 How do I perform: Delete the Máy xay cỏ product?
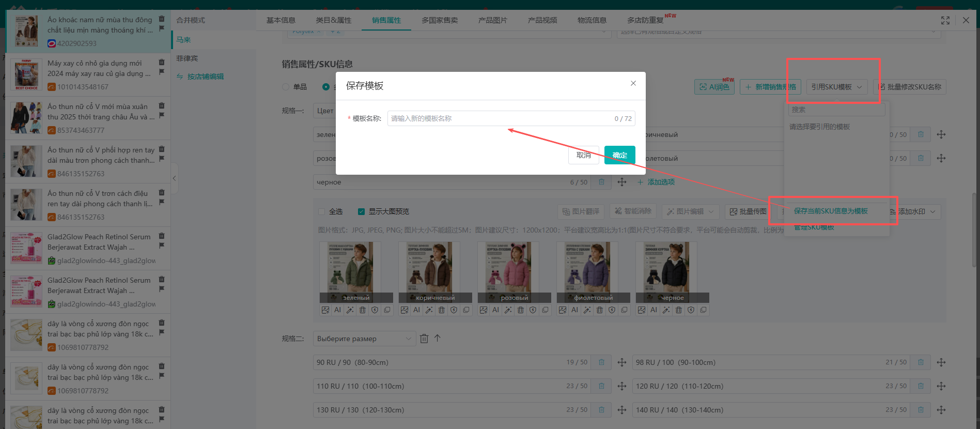pyautogui.click(x=162, y=62)
